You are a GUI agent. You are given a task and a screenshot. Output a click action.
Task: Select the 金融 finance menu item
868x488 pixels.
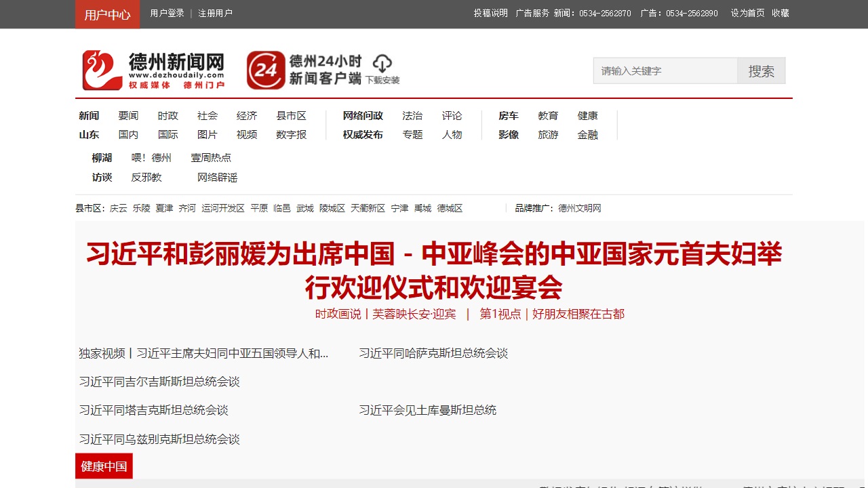coord(588,135)
